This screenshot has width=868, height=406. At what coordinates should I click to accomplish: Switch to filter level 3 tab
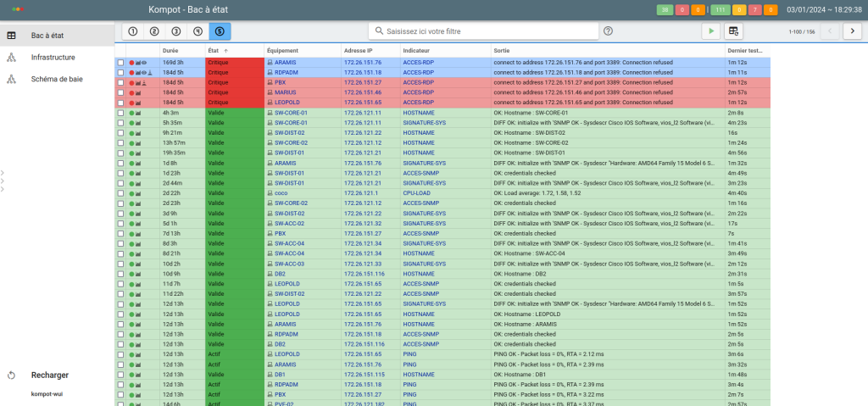coord(175,31)
